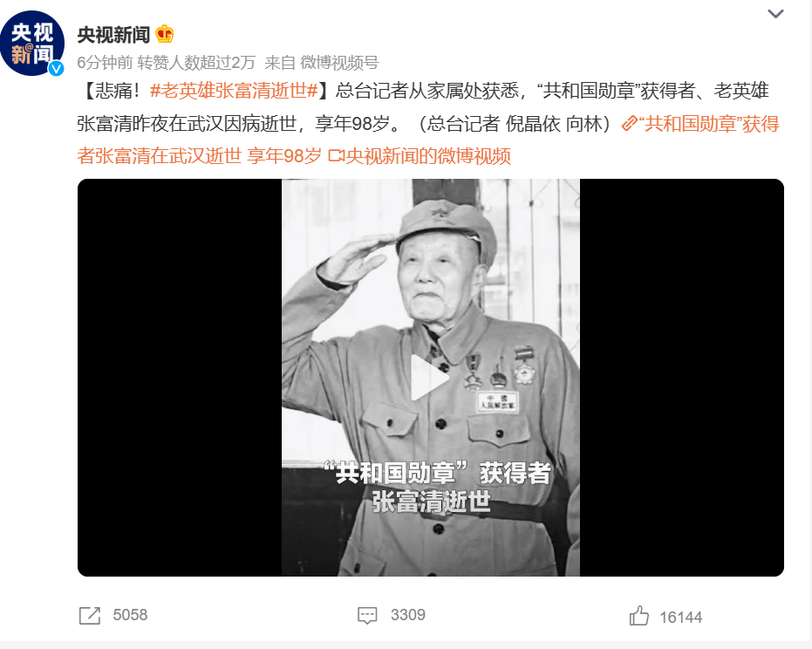Open the 3309 comments count
Image resolution: width=812 pixels, height=649 pixels.
[407, 615]
